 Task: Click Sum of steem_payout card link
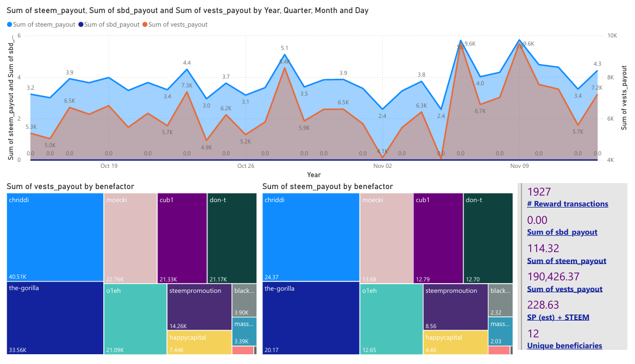tap(567, 261)
